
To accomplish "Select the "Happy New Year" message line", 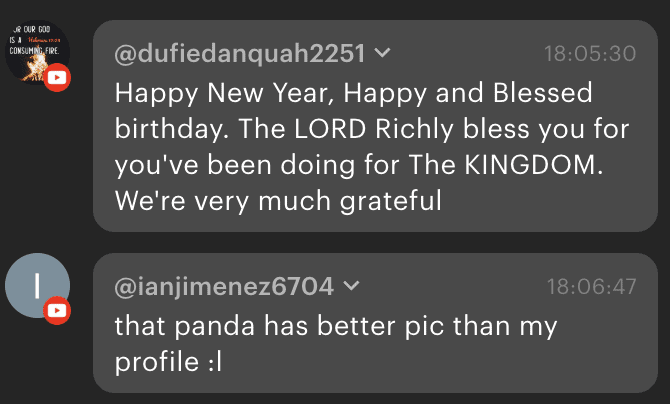I will click(354, 94).
